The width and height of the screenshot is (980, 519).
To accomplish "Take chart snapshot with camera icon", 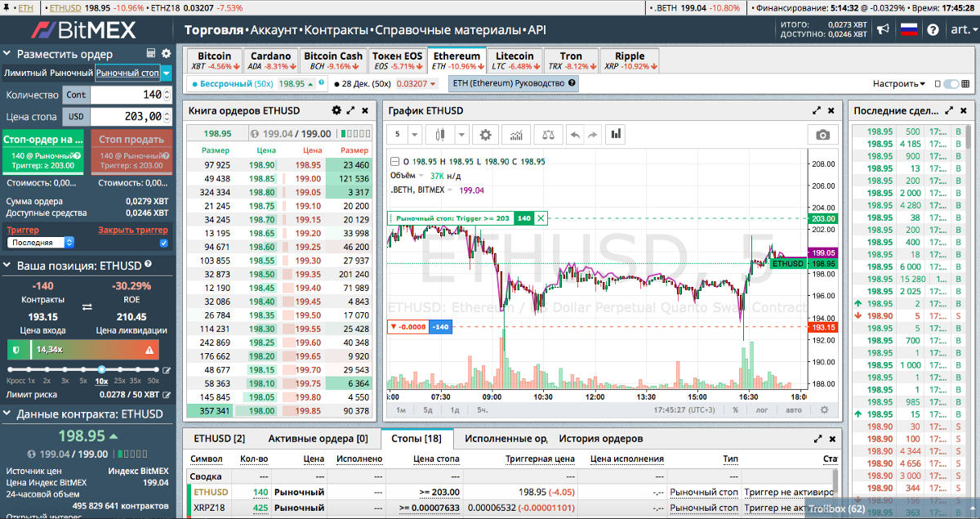I will coord(822,134).
